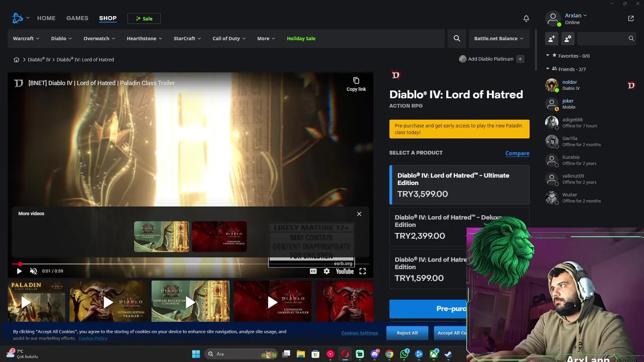Click Diablo IV breadcrumb link

39,59
